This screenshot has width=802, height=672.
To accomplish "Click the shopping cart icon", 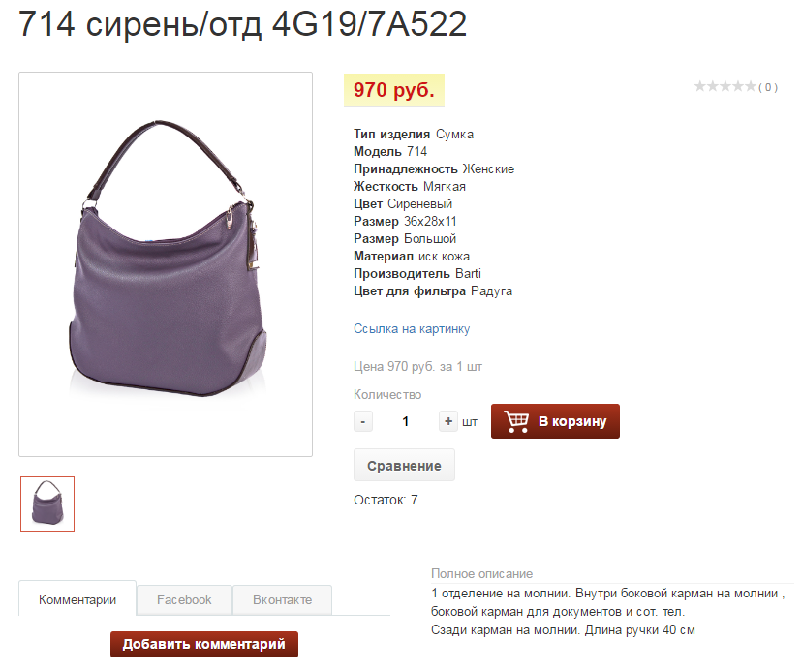I will coord(516,421).
